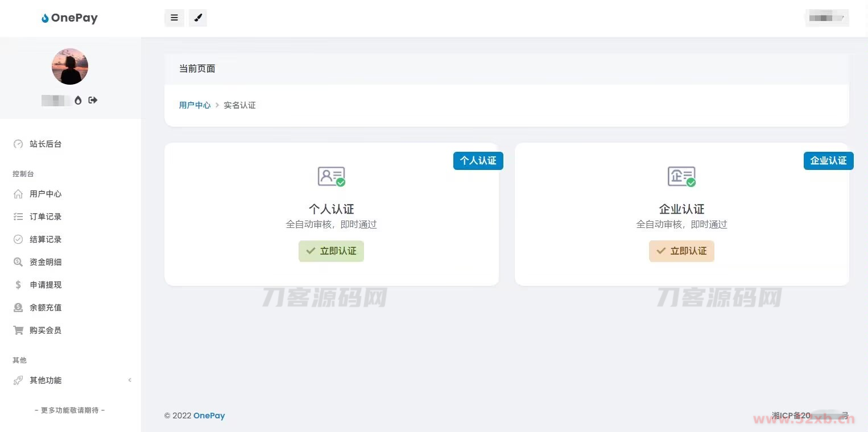Select 结算记录 menu item
The height and width of the screenshot is (432, 868).
[46, 239]
